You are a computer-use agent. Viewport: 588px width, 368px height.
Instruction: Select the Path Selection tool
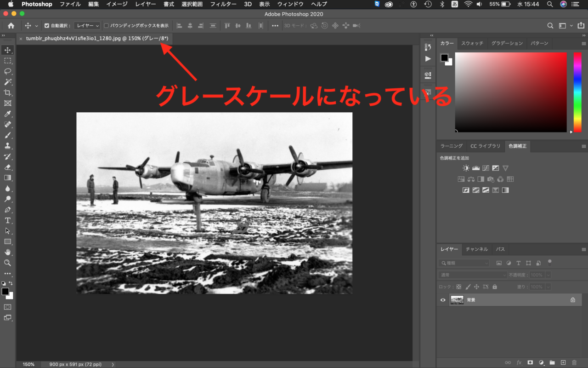(x=8, y=231)
